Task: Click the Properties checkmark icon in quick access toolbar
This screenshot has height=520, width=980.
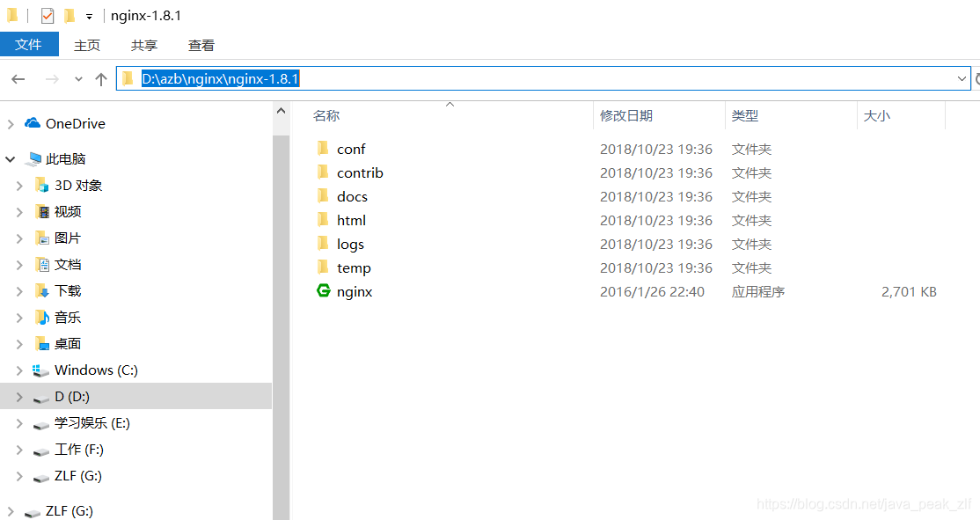Action: click(48, 16)
